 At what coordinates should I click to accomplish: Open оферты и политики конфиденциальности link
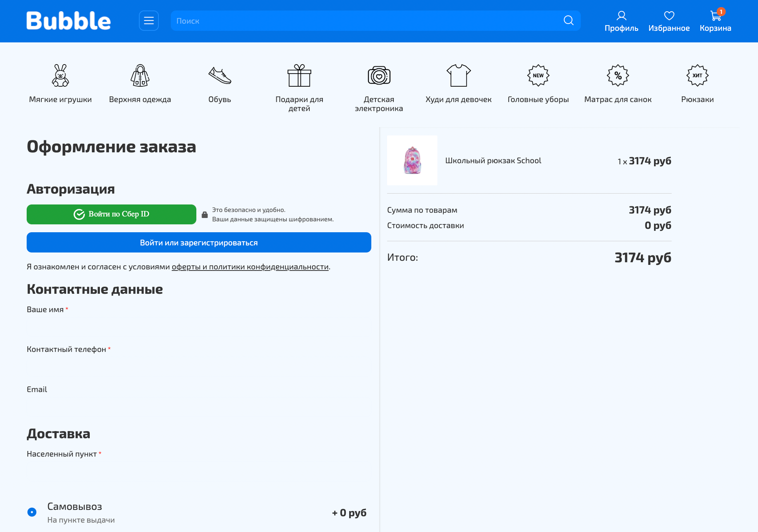[250, 267]
